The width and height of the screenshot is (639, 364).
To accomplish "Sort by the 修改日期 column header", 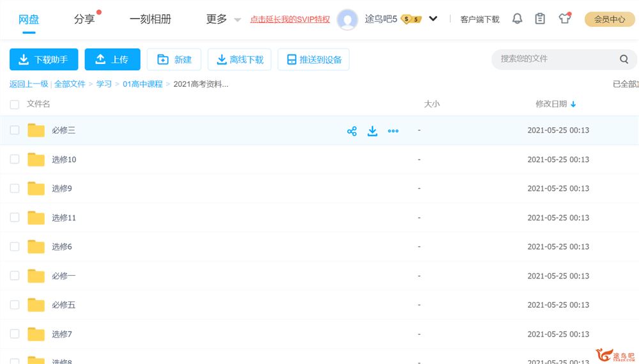I will (551, 104).
